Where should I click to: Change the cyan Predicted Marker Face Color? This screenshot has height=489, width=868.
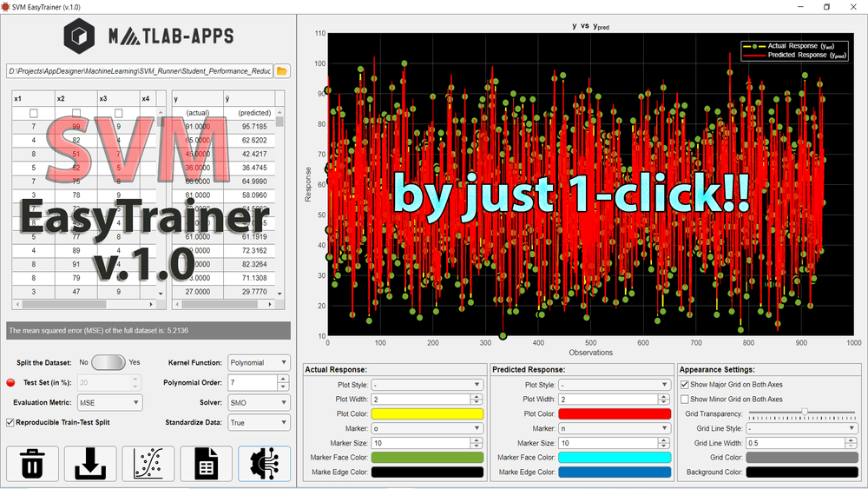(615, 458)
